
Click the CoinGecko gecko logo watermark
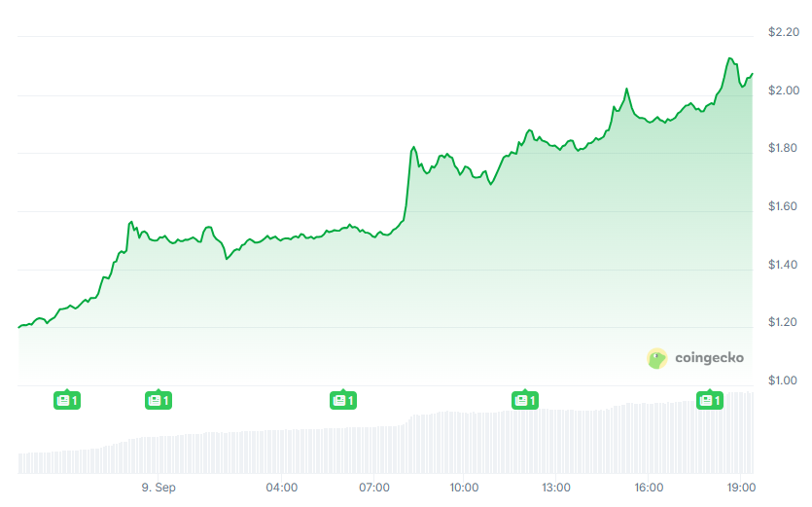tap(658, 358)
